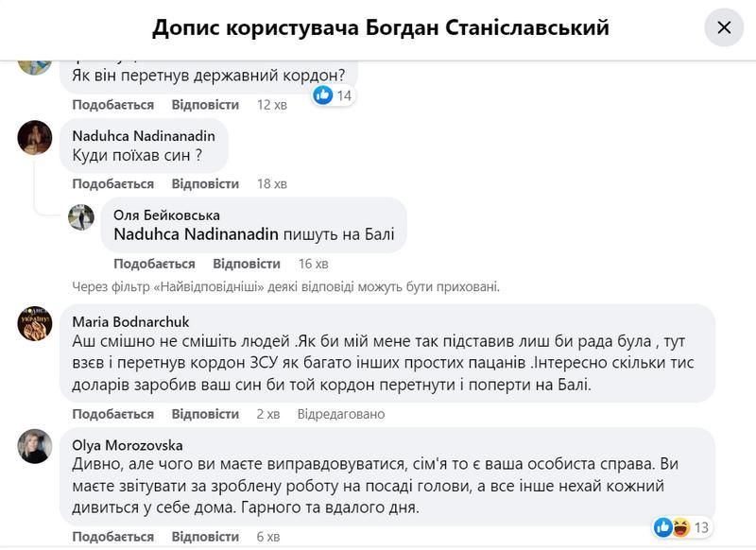Screen dimensions: 756x550
Task: Open Оля Бейковська's profile picture
Action: (81, 219)
